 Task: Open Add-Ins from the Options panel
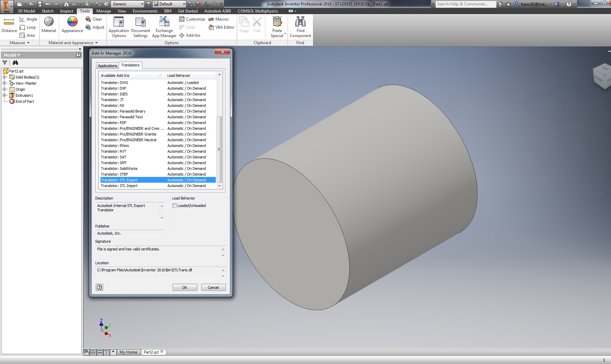[x=190, y=35]
